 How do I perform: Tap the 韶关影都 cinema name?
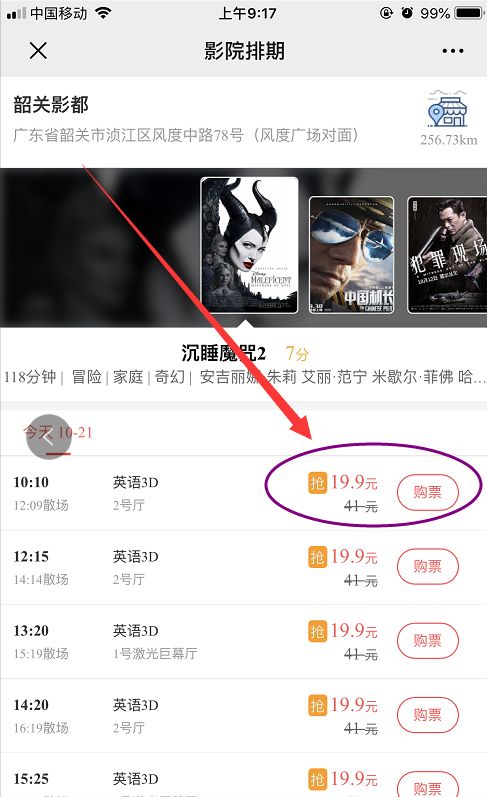pyautogui.click(x=51, y=105)
